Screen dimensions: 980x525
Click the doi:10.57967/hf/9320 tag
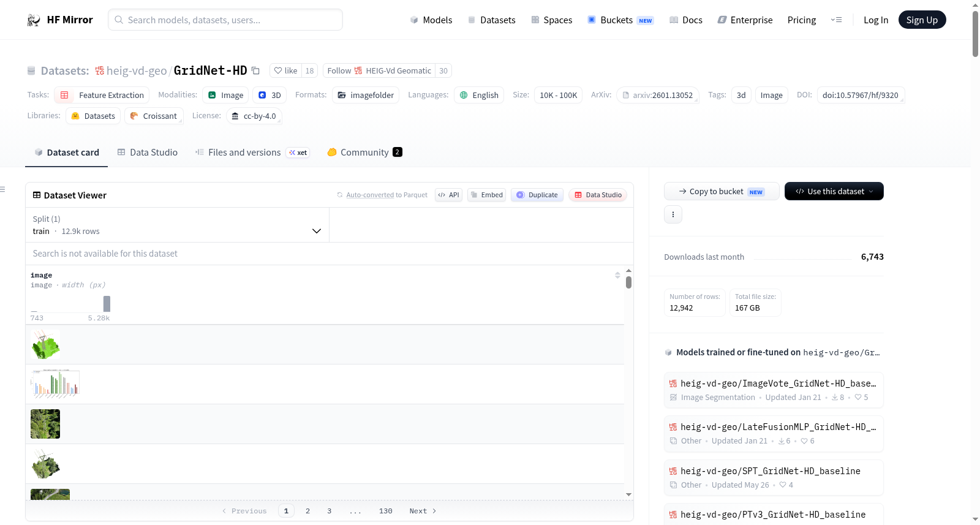(861, 95)
